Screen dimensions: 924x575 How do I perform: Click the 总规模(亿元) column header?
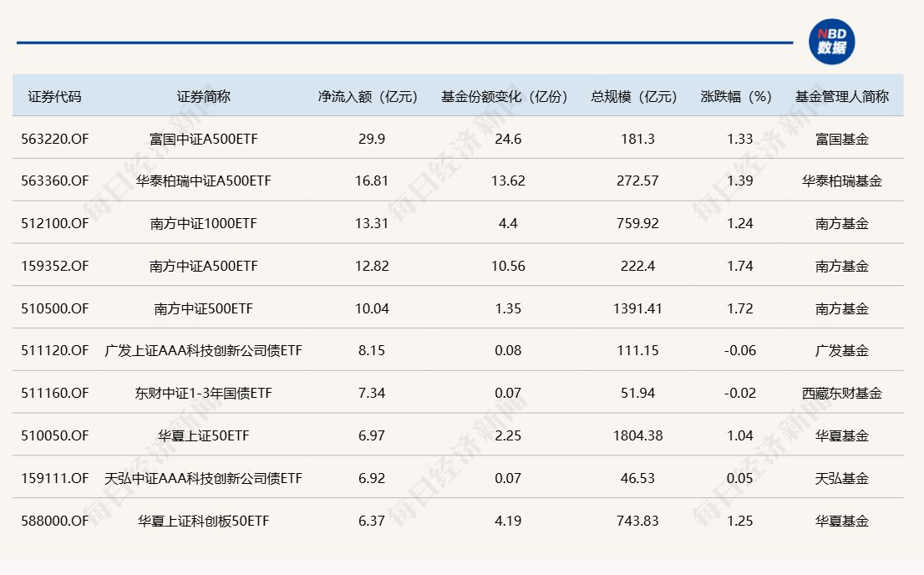[634, 96]
